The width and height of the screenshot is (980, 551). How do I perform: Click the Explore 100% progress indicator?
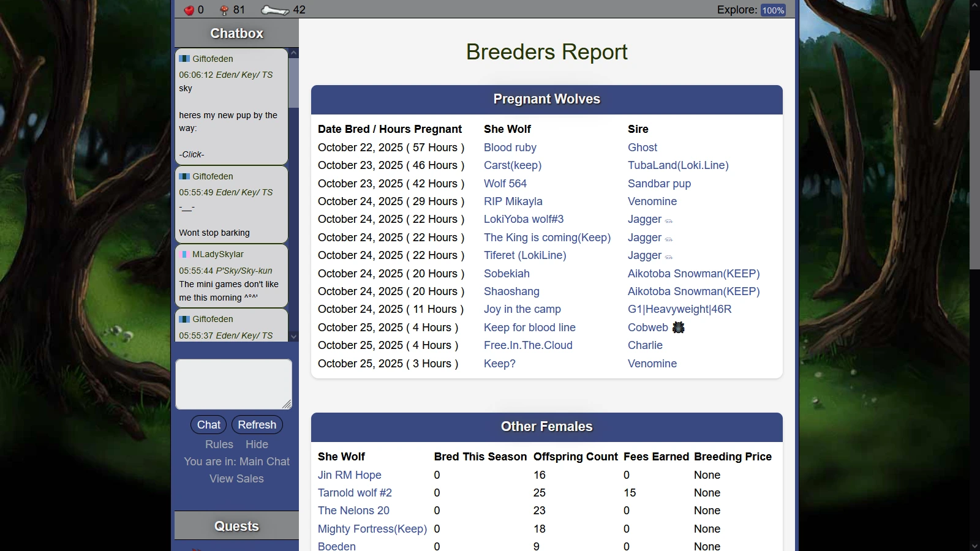[x=773, y=10]
